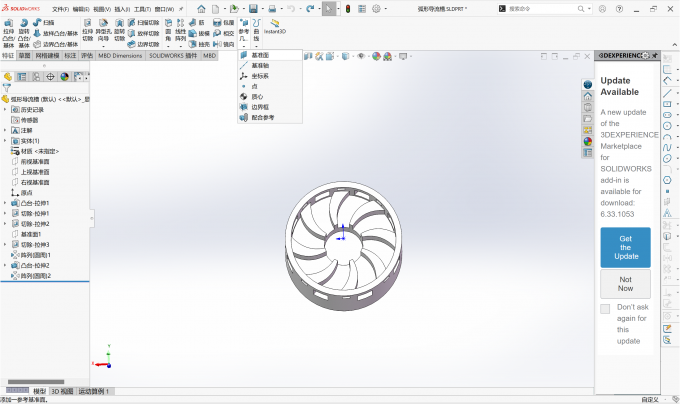Switch to the 评估 evaluate tab
The width and height of the screenshot is (680, 404).
pos(87,55)
